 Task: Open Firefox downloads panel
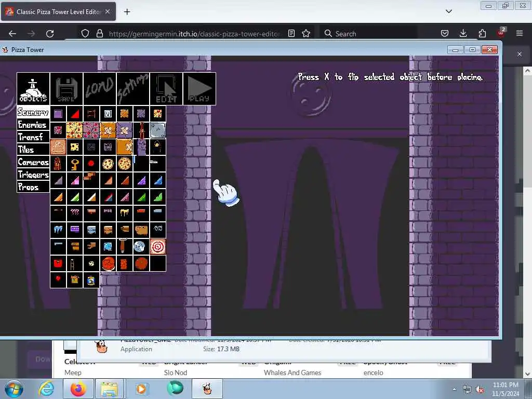coord(463,34)
